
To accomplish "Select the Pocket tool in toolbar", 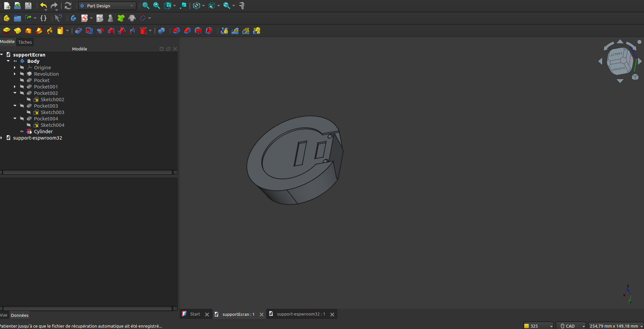I will coord(78,31).
